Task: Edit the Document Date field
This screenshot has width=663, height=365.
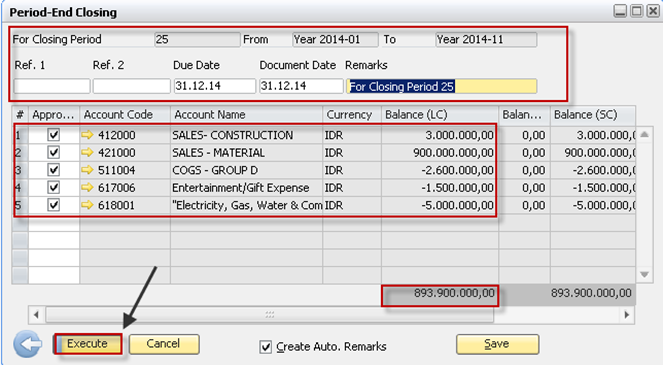Action: pos(301,86)
